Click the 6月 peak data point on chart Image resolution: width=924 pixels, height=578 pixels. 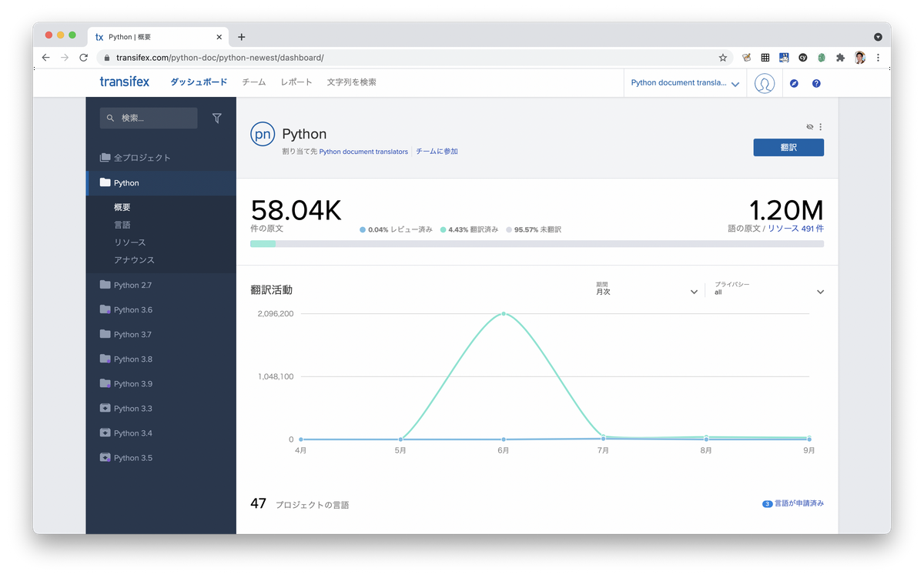[x=504, y=313]
